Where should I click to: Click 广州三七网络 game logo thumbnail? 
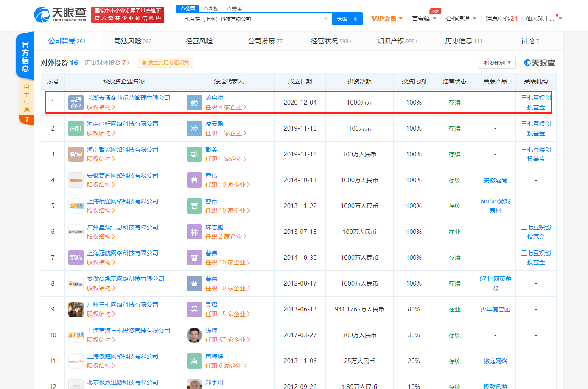76,309
